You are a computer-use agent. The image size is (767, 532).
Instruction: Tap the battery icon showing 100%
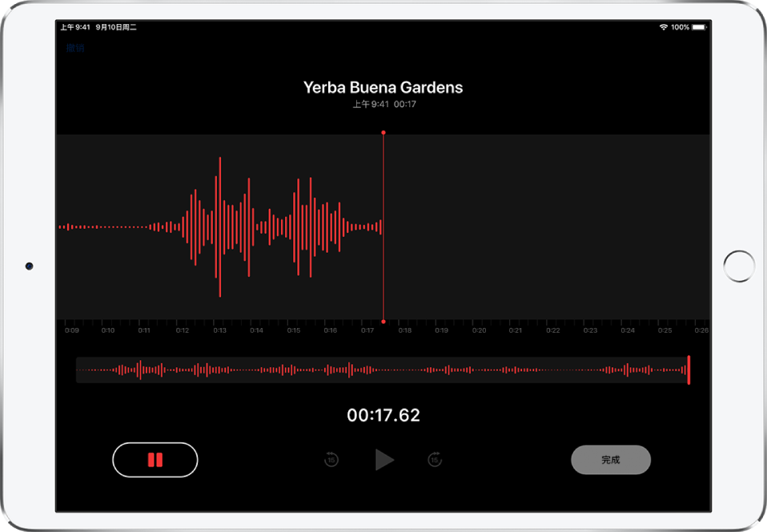click(699, 27)
